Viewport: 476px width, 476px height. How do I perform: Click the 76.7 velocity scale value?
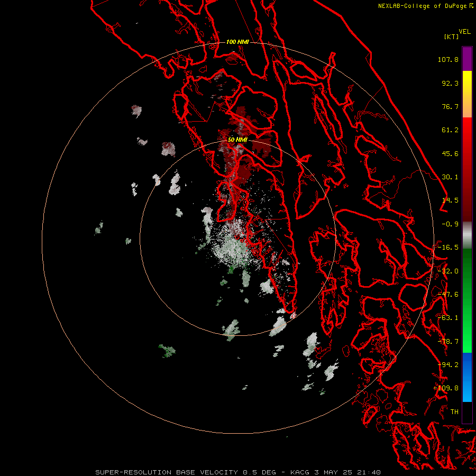(450, 106)
